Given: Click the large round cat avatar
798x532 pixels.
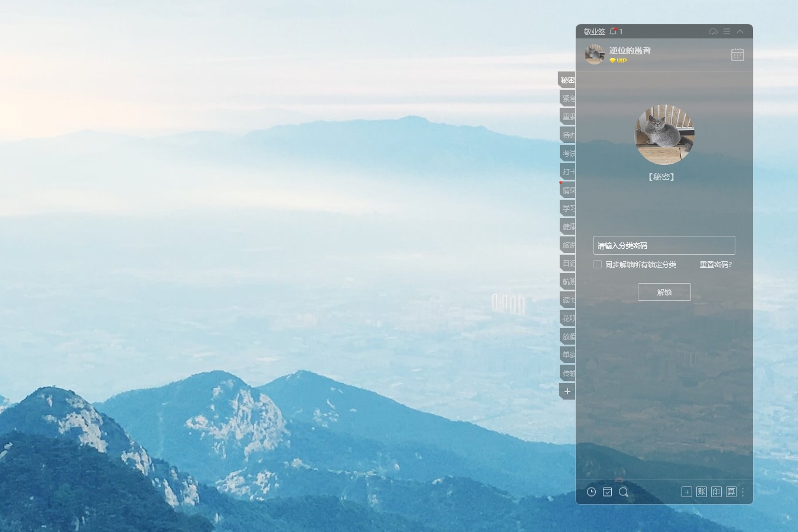Looking at the screenshot, I should 664,135.
